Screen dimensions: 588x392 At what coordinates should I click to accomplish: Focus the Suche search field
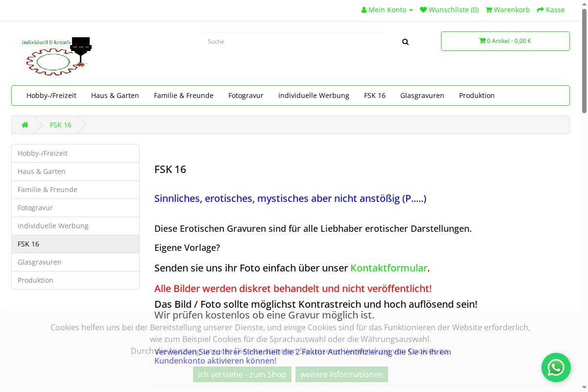[294, 42]
